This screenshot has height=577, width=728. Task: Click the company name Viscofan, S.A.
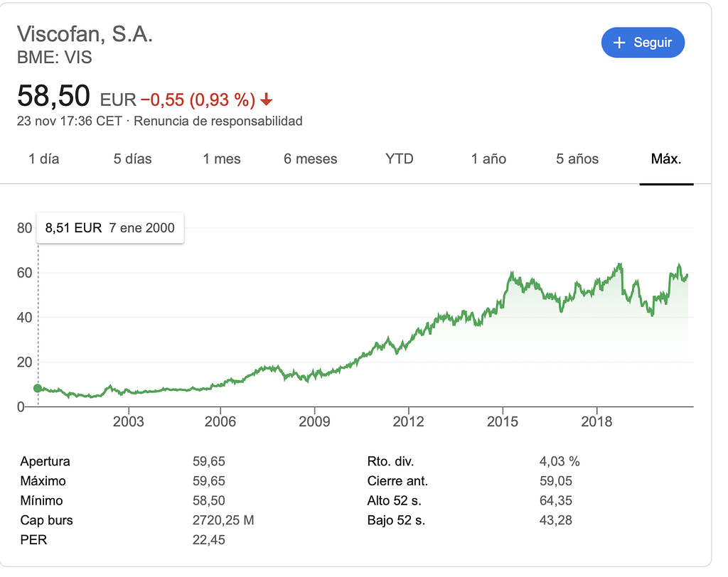[x=87, y=33]
